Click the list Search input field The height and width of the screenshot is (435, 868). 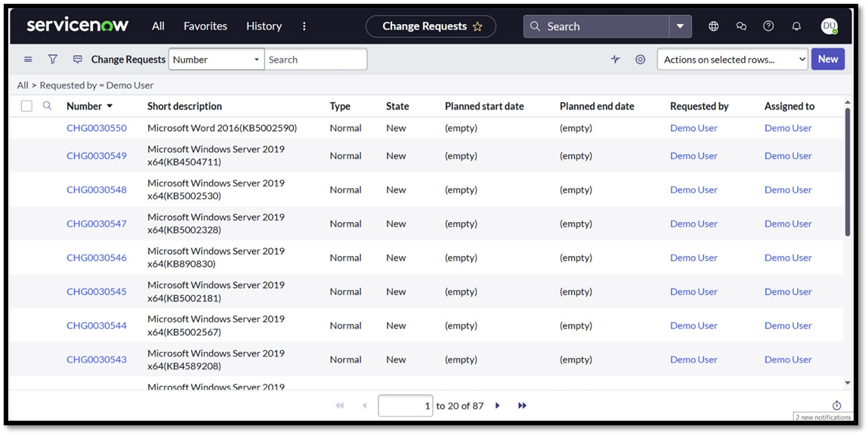[316, 59]
